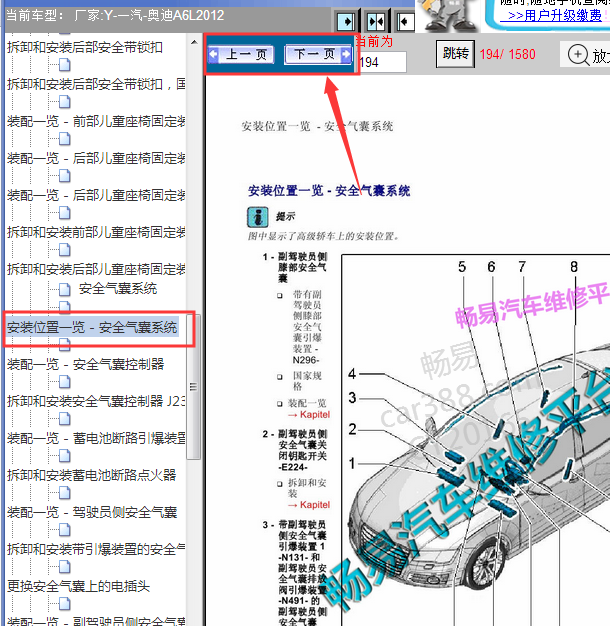Viewport: 610px width, 626px height.
Task: Click page icon under 拆卸和安装前部儿童座椅固定装
Action: click(x=65, y=250)
